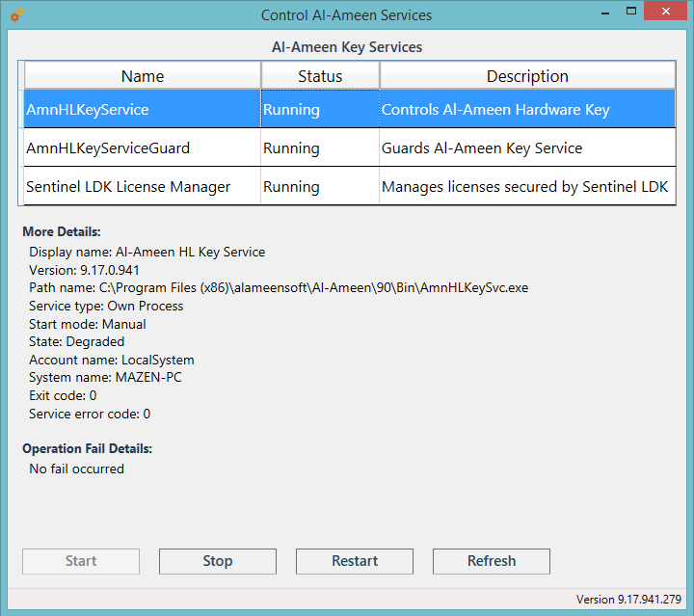The width and height of the screenshot is (694, 616).
Task: Select the AmnHLKeyServiceGuard service
Action: [108, 148]
